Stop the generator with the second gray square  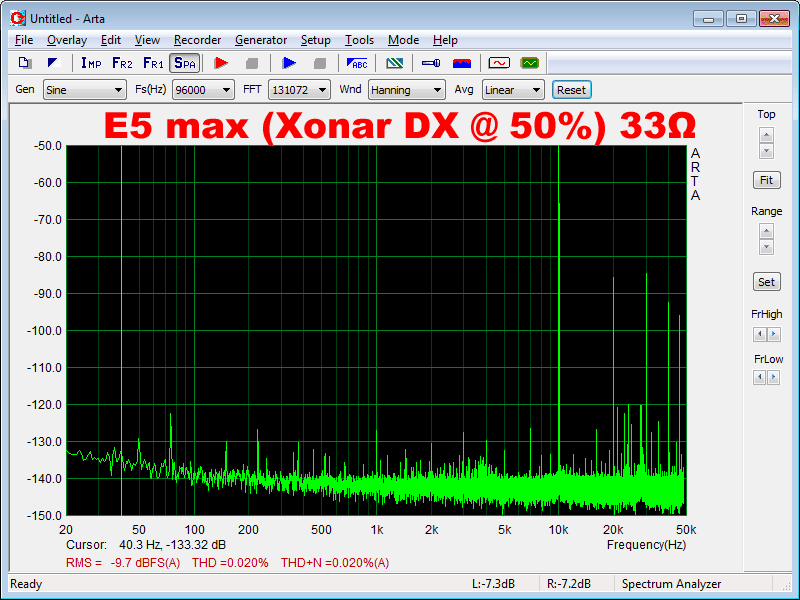coord(320,63)
